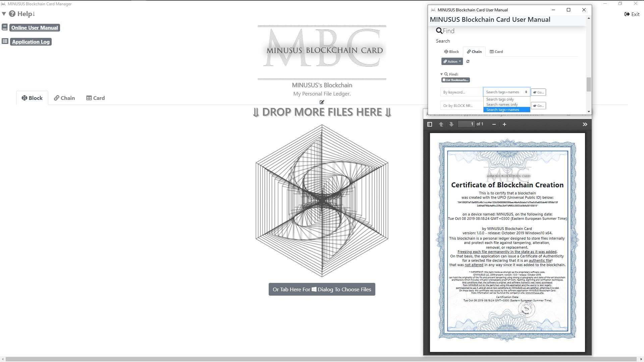This screenshot has width=644, height=362.
Task: Open PDF viewer more tools chevron
Action: pyautogui.click(x=585, y=124)
